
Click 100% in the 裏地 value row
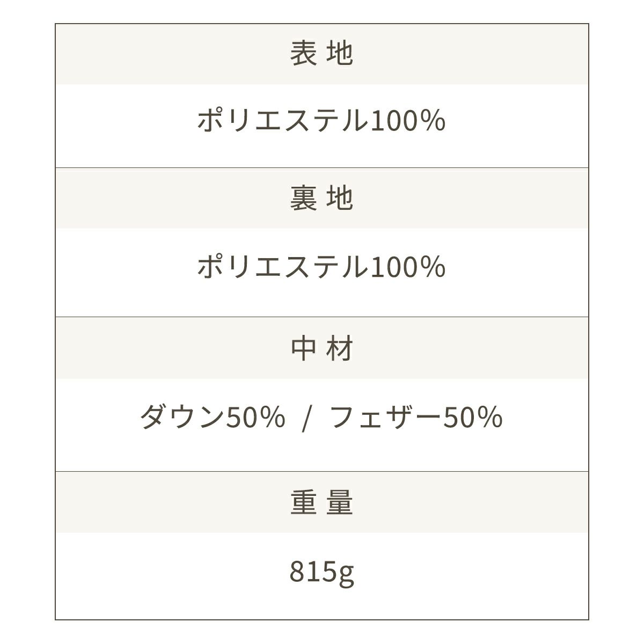pyautogui.click(x=408, y=267)
